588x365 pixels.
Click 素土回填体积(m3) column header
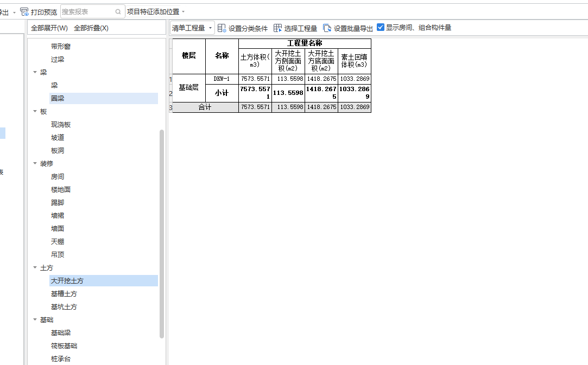[355, 61]
